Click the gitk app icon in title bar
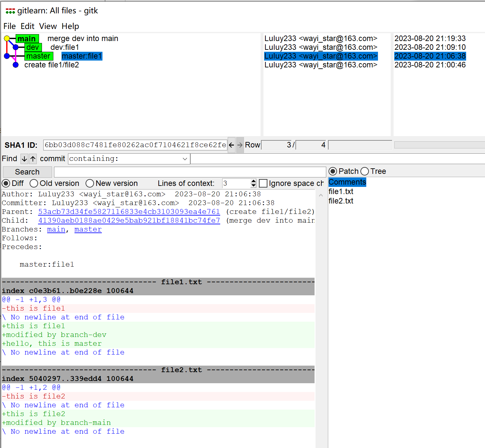 coord(10,11)
